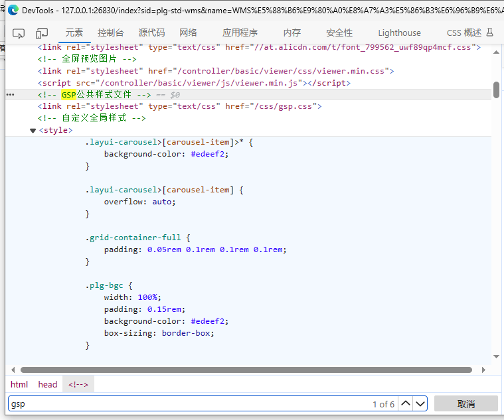Open the 应用程序 tab
Image resolution: width=504 pixels, height=420 pixels.
pyautogui.click(x=240, y=33)
